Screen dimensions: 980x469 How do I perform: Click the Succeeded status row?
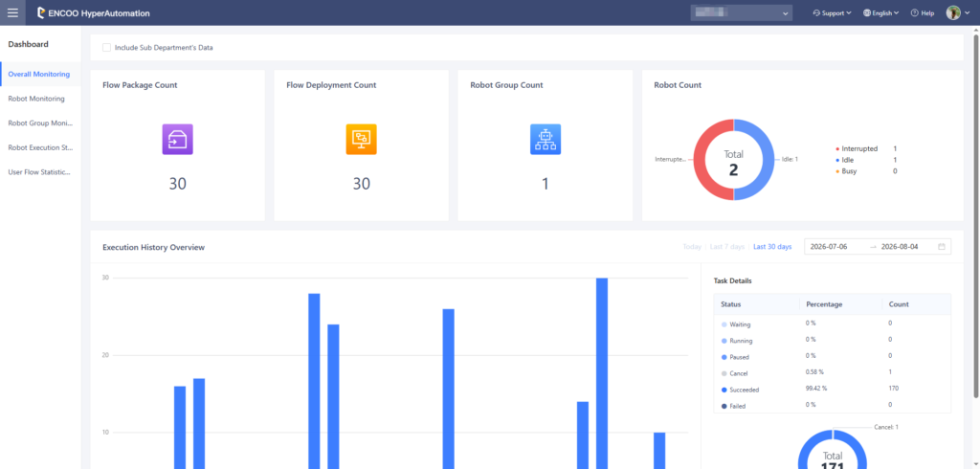(x=832, y=389)
